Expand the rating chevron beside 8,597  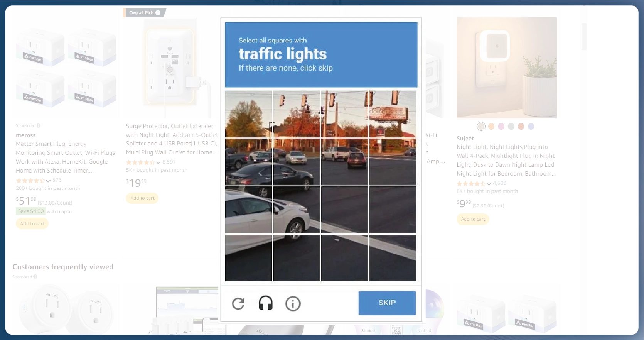(158, 162)
